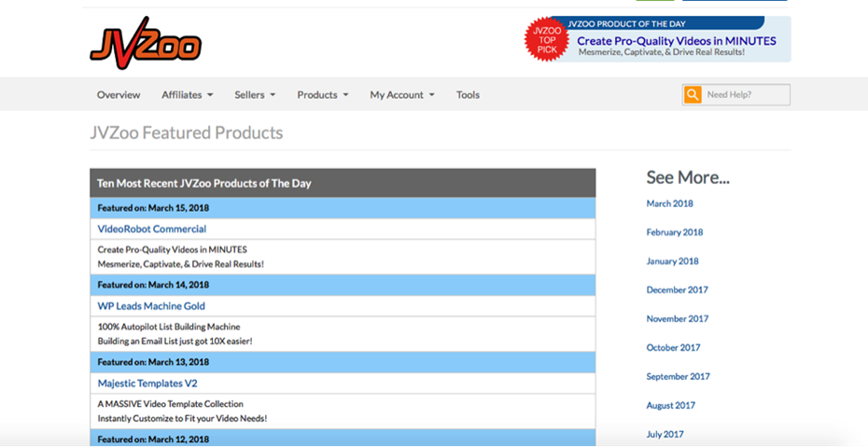Click the JVZoo Featured Products heading
The image size is (868, 447).
(x=186, y=133)
